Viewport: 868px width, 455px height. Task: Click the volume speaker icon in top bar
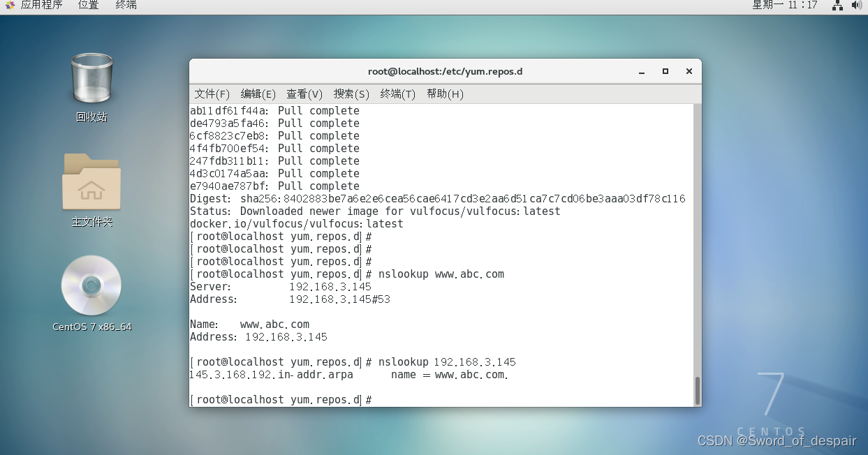click(857, 6)
